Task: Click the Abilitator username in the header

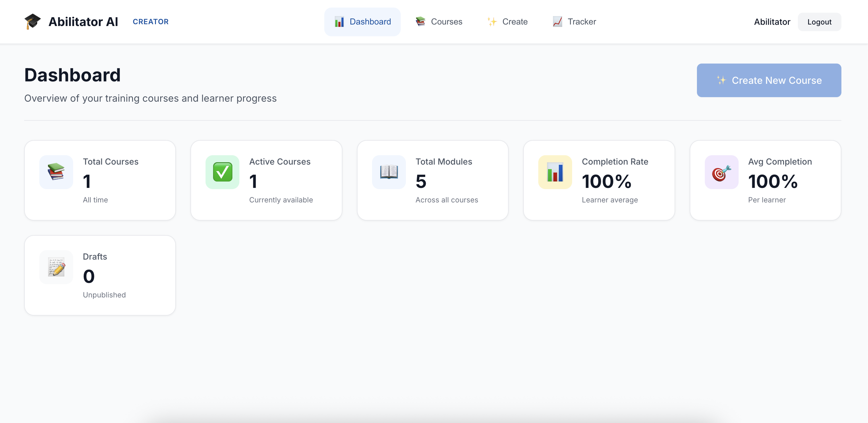Action: click(x=772, y=21)
